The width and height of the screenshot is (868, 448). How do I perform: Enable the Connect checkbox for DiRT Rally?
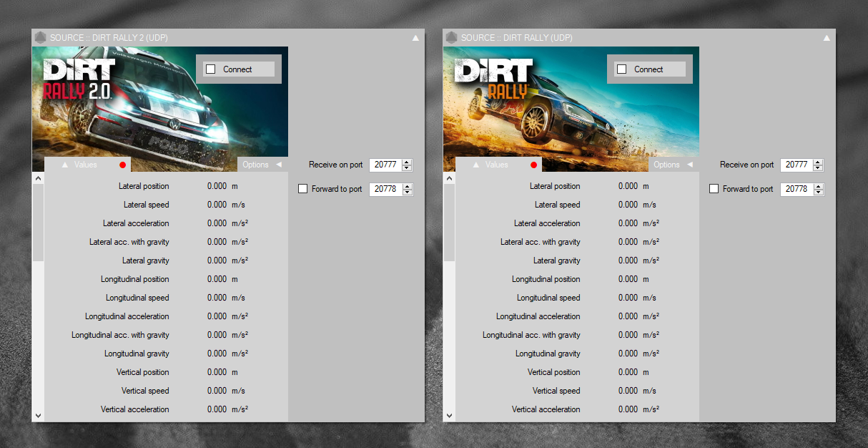(x=622, y=69)
